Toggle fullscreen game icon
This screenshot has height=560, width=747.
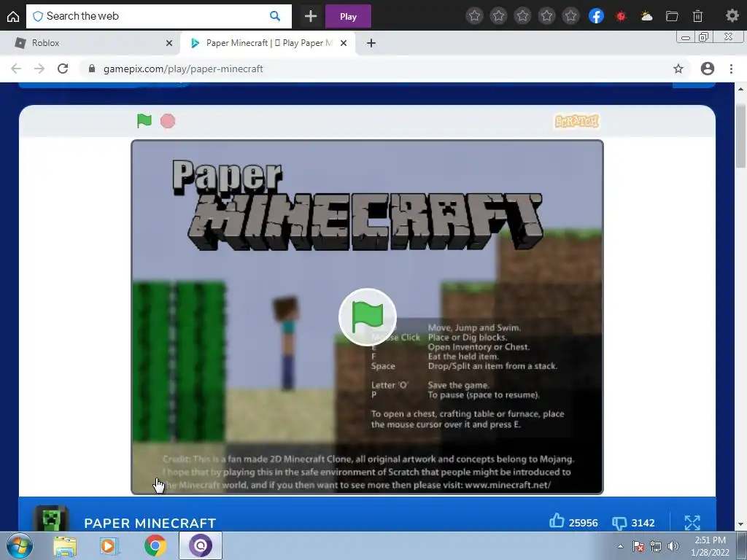click(x=692, y=522)
